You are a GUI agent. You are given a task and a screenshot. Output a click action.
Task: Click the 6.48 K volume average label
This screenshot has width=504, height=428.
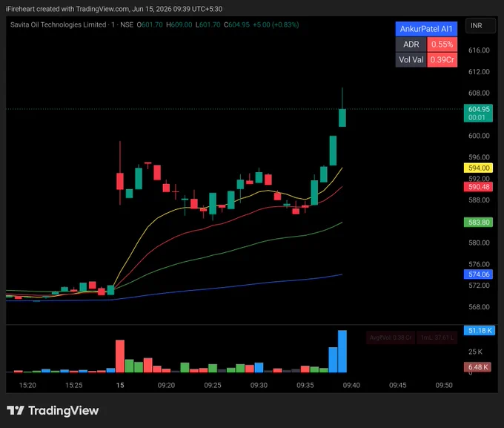pos(477,367)
